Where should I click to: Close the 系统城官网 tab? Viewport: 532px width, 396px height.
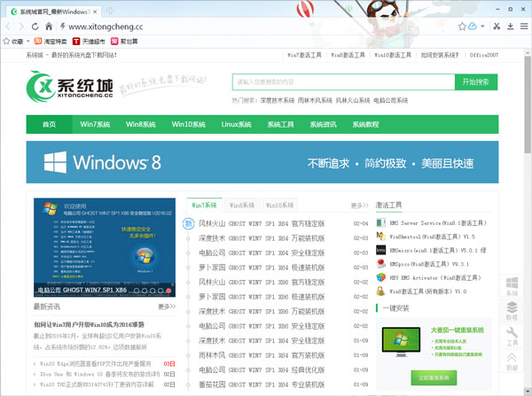pyautogui.click(x=95, y=12)
